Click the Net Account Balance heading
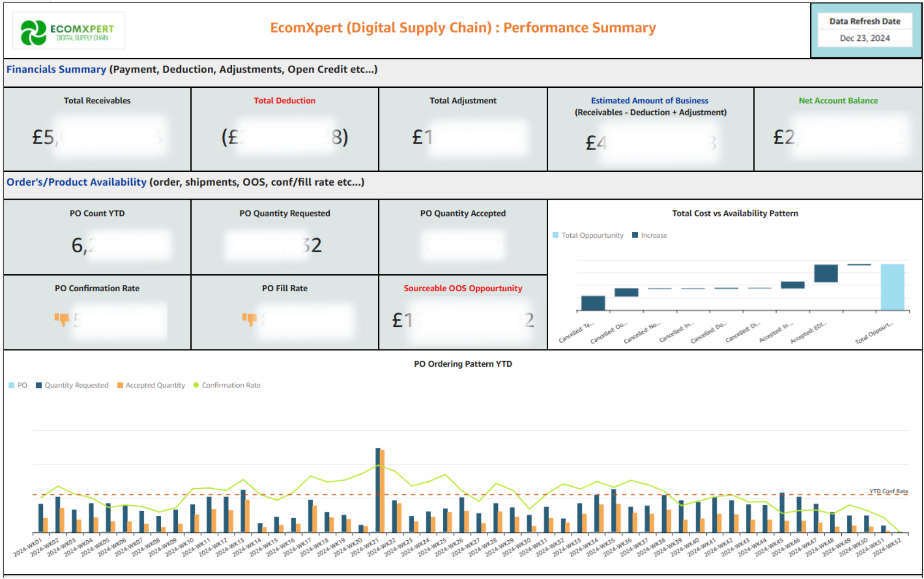 [838, 101]
